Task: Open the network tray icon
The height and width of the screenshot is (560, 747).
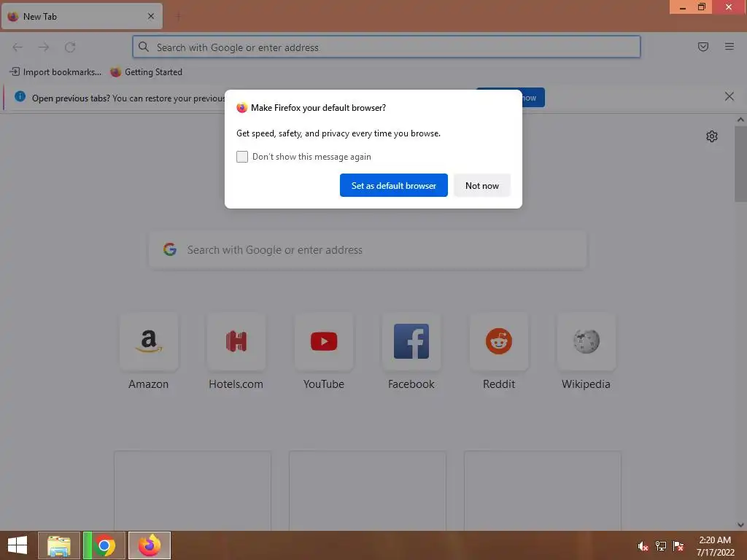Action: tap(661, 545)
